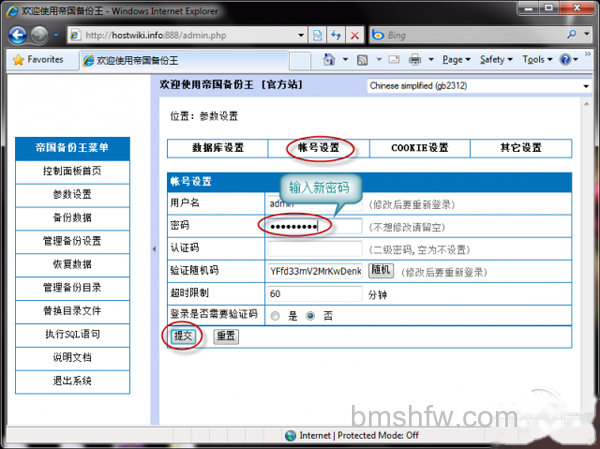Click the Home icon in command bar
Viewport: 600px width, 449px height.
click(x=329, y=59)
